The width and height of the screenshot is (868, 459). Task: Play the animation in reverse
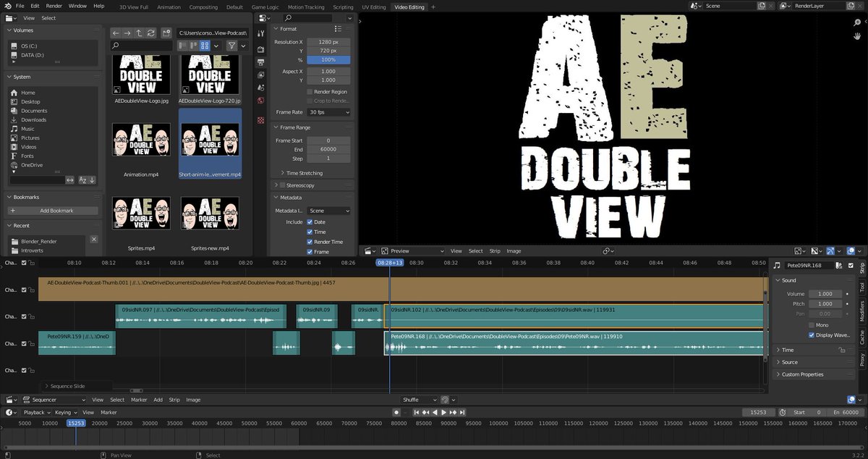pyautogui.click(x=435, y=412)
